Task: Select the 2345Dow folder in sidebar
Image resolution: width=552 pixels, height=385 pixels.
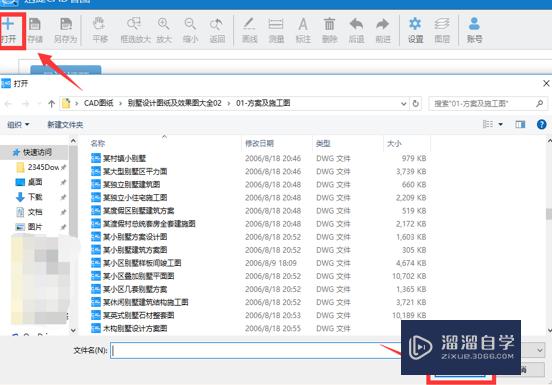Action: [40, 167]
